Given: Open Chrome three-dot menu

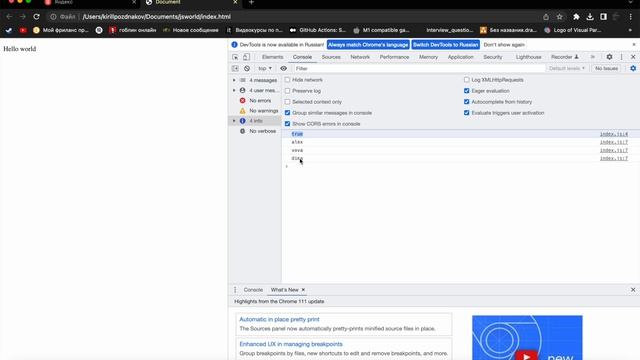Looking at the screenshot, I should tap(631, 17).
